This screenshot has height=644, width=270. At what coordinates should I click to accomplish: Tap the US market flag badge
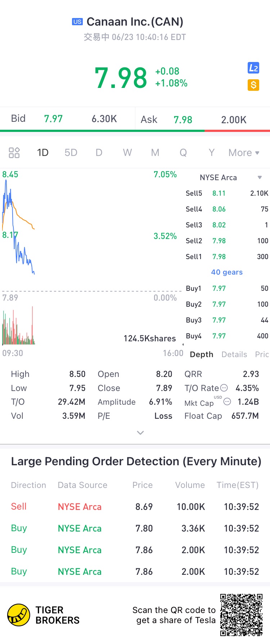pyautogui.click(x=77, y=22)
